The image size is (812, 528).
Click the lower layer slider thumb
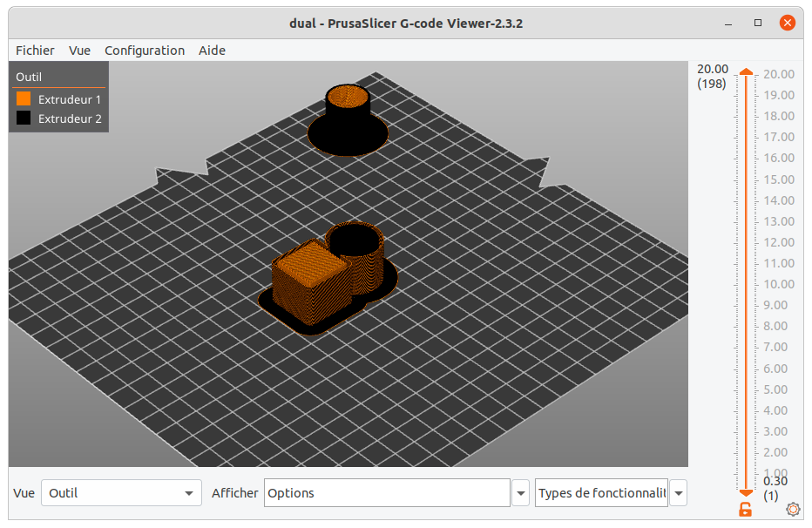[746, 492]
